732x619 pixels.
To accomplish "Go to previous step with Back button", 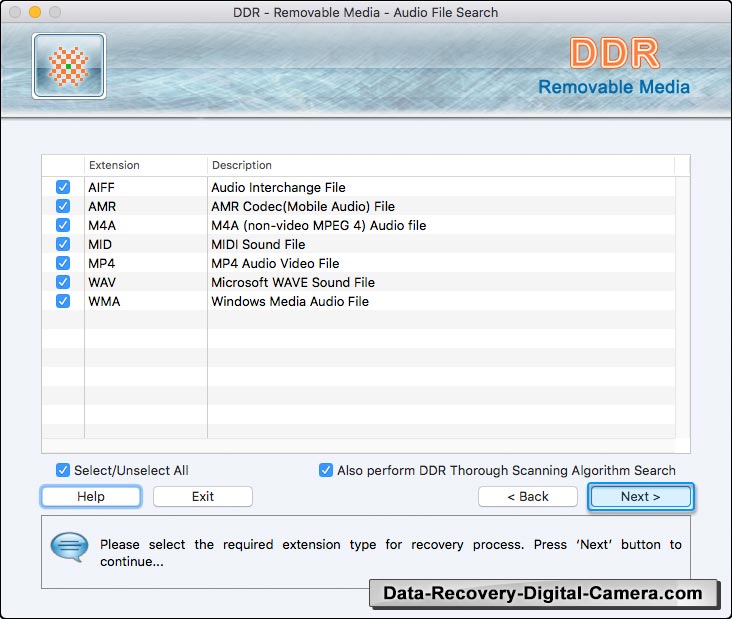I will pyautogui.click(x=528, y=496).
